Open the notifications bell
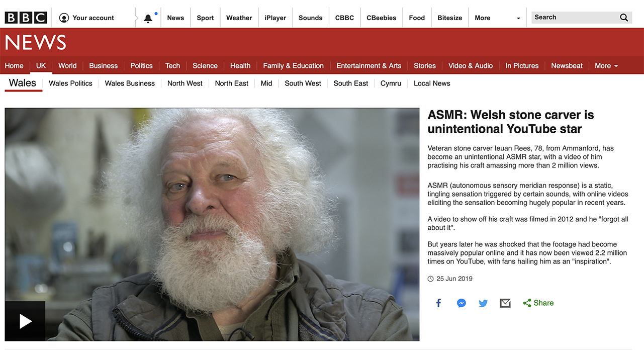This screenshot has width=644, height=358. [x=148, y=18]
